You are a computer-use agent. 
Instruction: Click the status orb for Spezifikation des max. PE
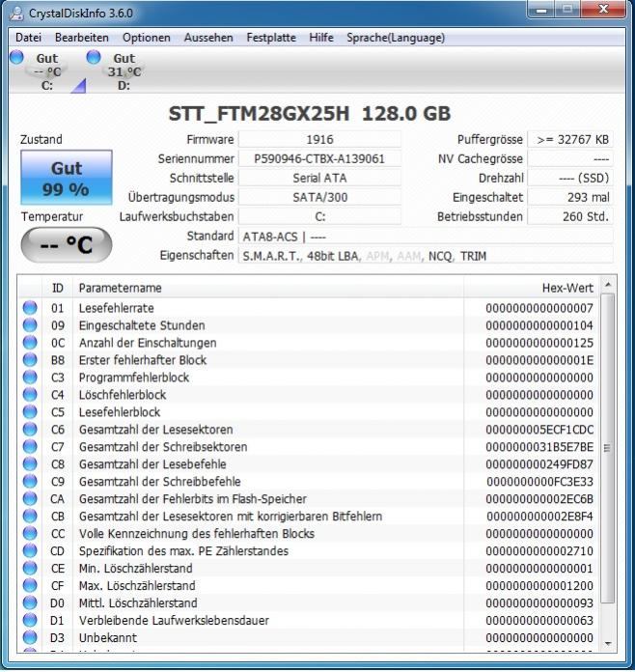[x=30, y=550]
